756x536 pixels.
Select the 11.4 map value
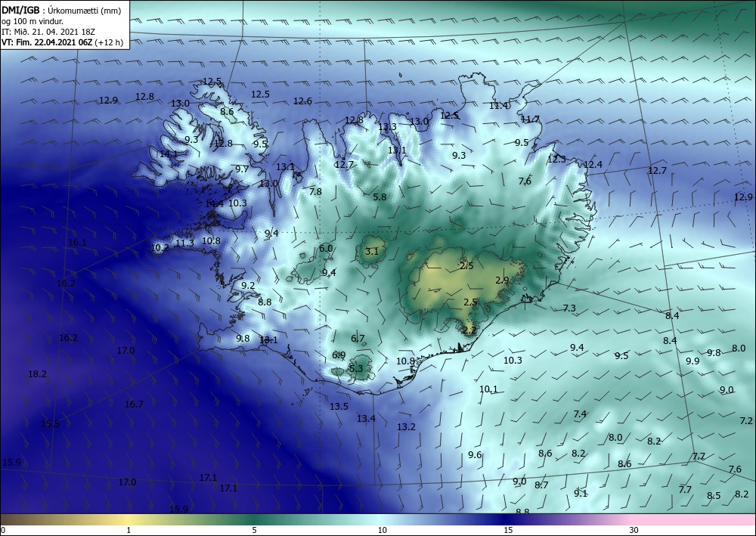[498, 106]
